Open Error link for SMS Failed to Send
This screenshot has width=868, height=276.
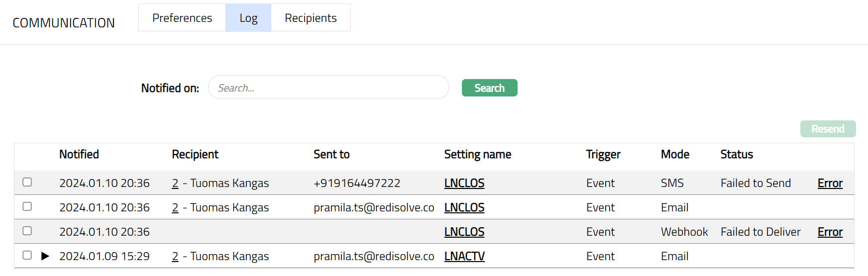click(830, 184)
